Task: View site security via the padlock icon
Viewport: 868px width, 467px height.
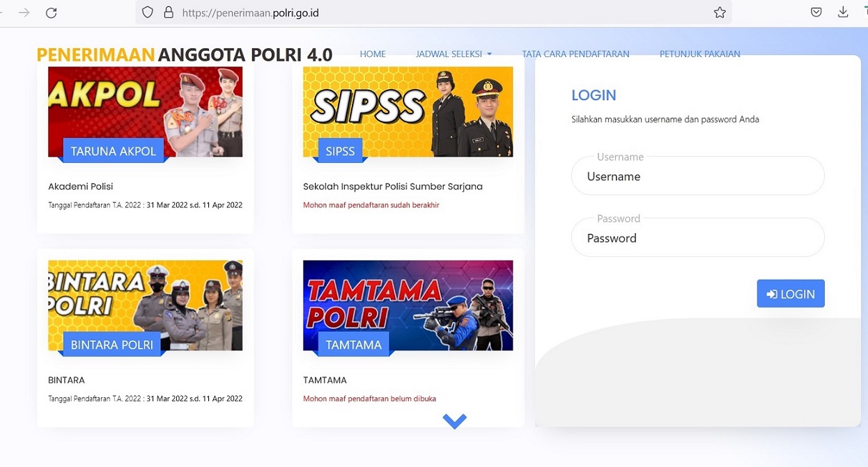Action: (x=168, y=13)
